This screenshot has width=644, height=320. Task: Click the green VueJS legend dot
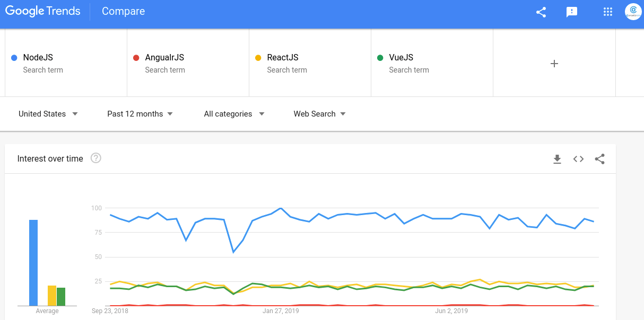(x=380, y=57)
